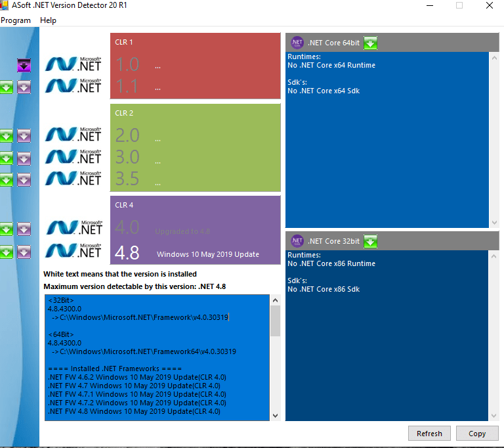
Task: Click the 3.5 version number in CLR 2
Action: 127,179
